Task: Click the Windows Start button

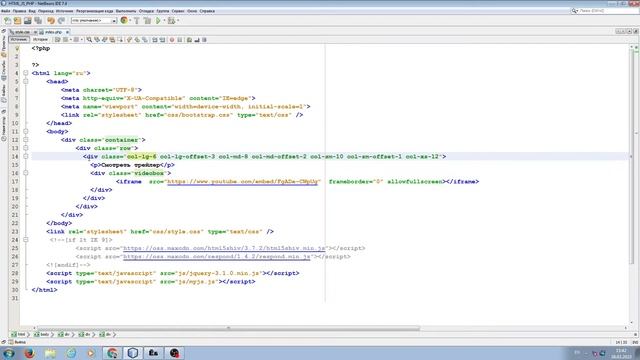Action: [8, 353]
